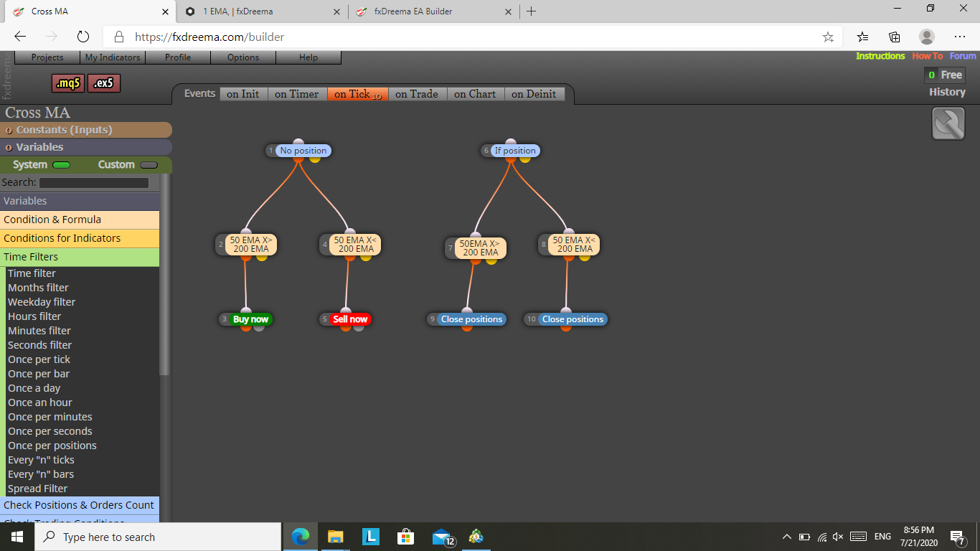Select Close positions block number 9
The image size is (980, 551).
click(x=471, y=319)
